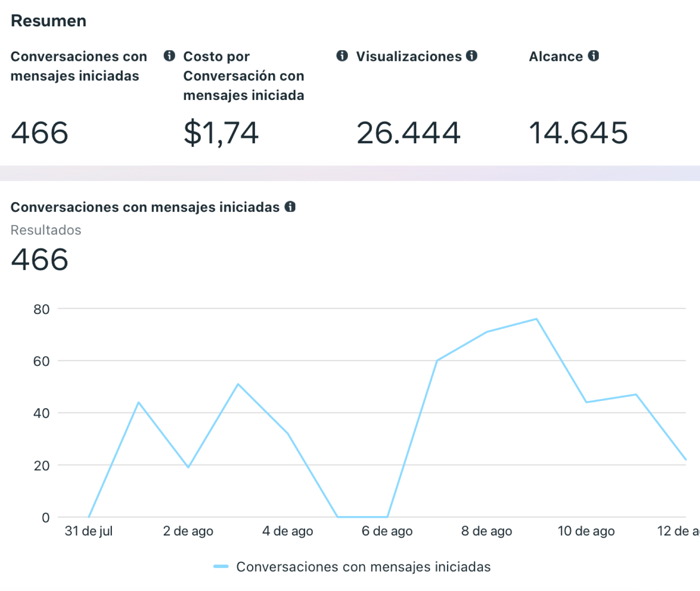Click the light blue legend swatch

pyautogui.click(x=221, y=567)
